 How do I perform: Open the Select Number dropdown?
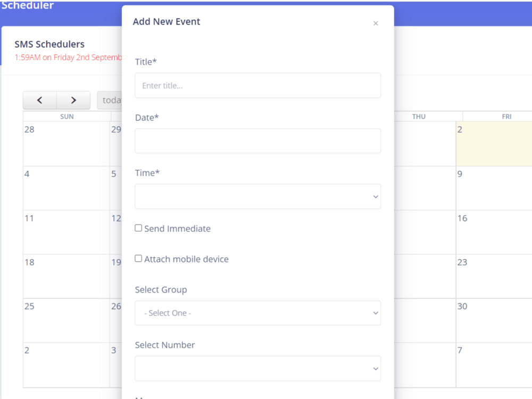[x=258, y=369]
